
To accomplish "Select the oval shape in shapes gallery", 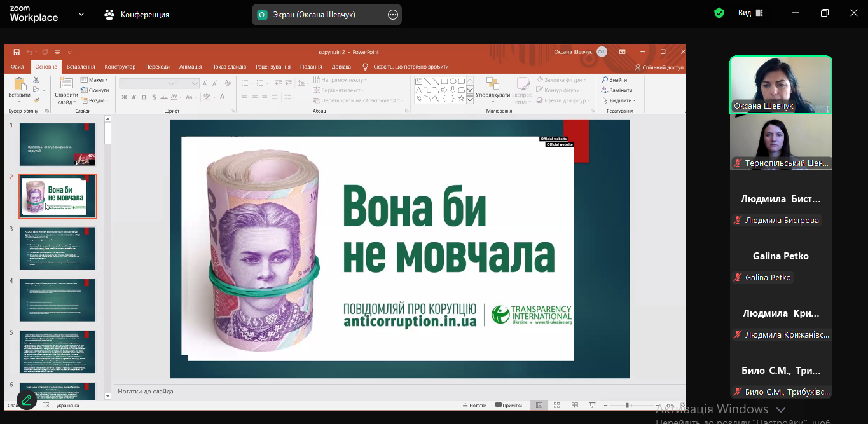I will pyautogui.click(x=453, y=81).
